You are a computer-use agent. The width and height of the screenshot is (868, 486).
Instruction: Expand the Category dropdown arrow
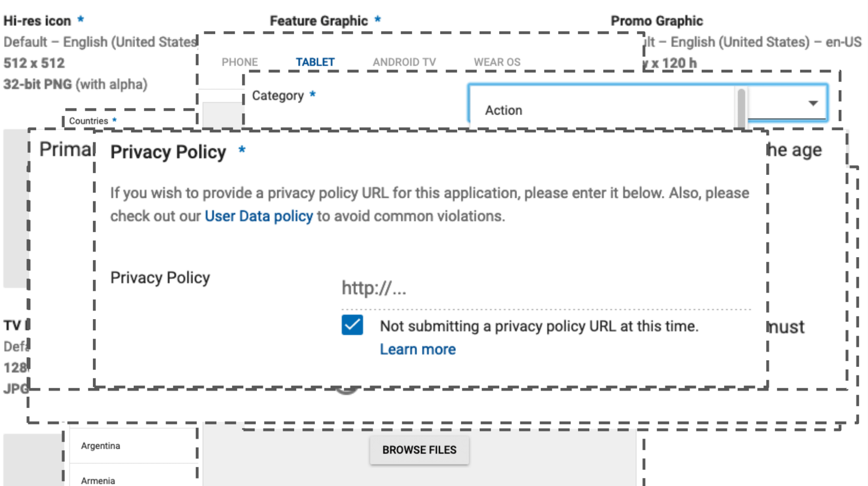pos(812,103)
